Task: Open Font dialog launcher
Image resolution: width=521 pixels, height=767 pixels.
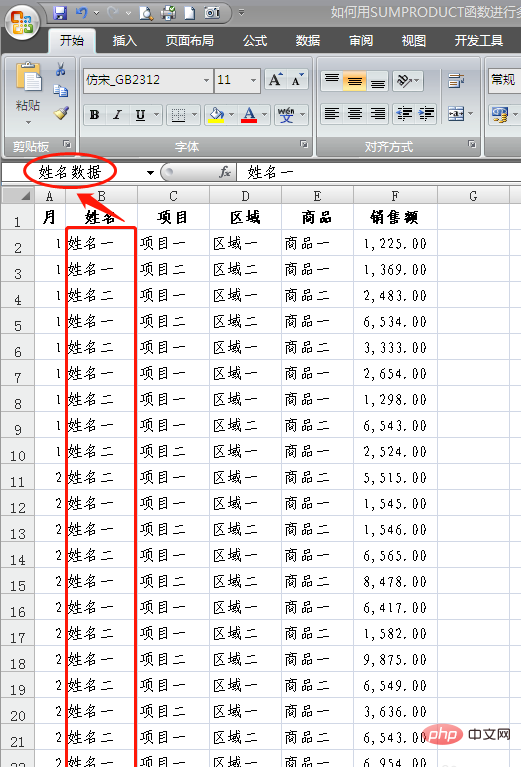Action: [304, 144]
